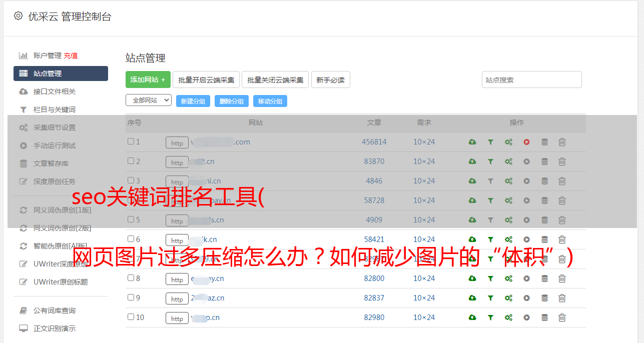Click trash icon in the 4909 row
Screen dimensions: 644x343
[562, 220]
